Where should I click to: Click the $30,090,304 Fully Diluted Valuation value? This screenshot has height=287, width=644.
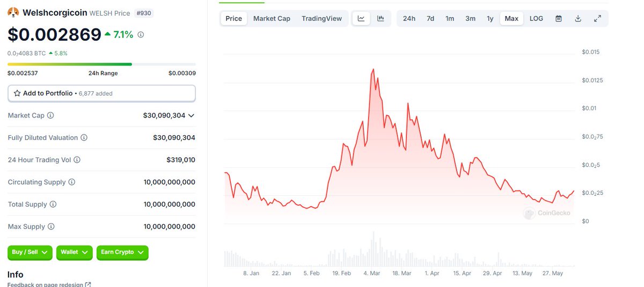174,138
